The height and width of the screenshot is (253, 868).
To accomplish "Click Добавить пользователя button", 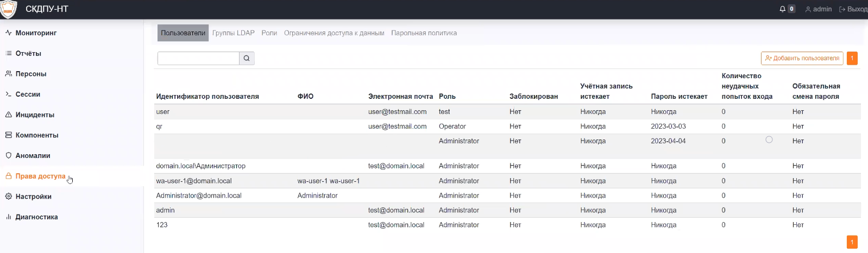I will (802, 58).
